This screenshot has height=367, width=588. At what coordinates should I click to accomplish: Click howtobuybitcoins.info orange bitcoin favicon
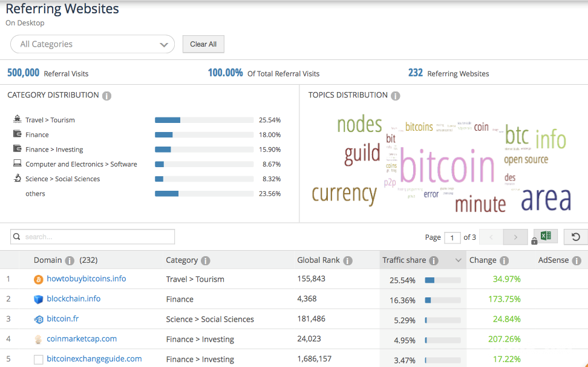38,280
